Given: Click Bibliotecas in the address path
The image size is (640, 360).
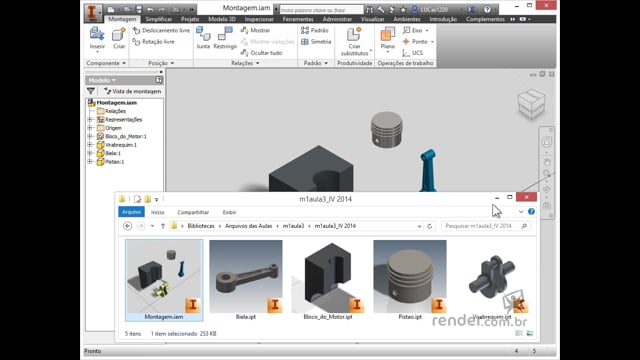Looking at the screenshot, I should (x=201, y=226).
